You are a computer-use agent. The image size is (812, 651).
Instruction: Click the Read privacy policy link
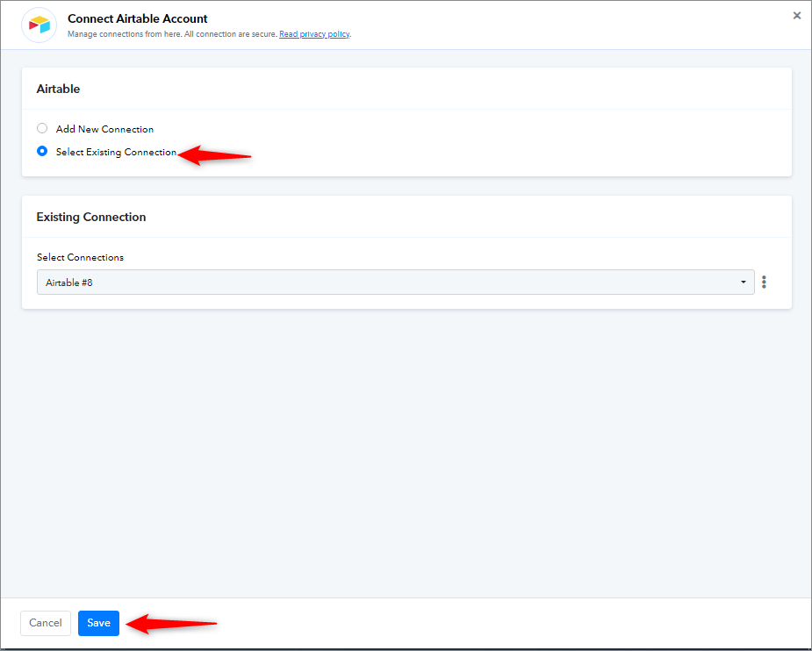click(314, 34)
